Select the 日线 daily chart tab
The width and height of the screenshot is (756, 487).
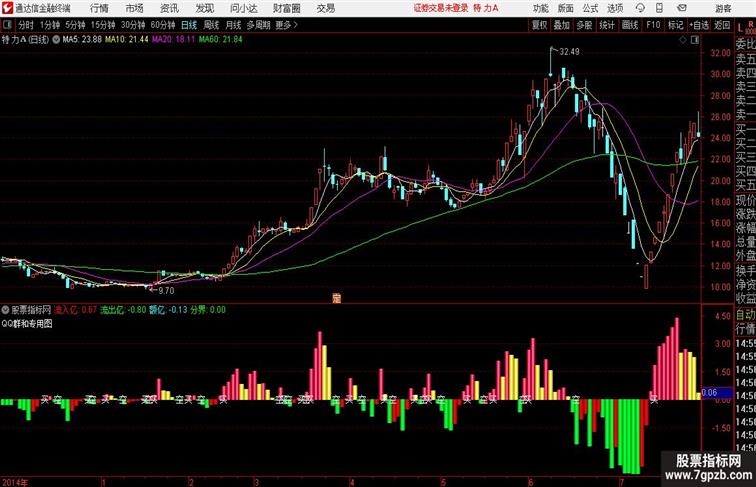pyautogui.click(x=189, y=25)
